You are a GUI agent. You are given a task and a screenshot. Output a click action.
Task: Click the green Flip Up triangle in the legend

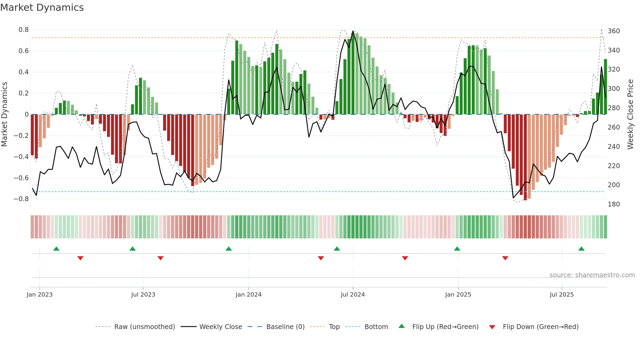click(401, 326)
